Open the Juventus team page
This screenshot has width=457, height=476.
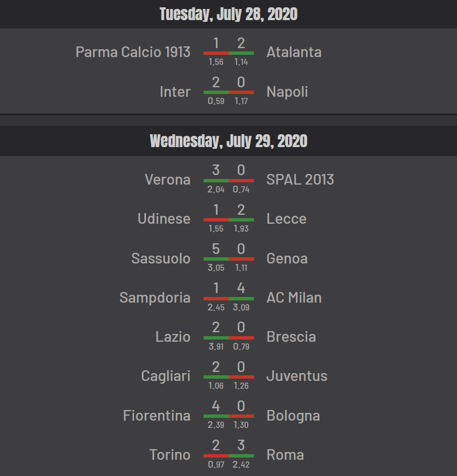tap(297, 376)
